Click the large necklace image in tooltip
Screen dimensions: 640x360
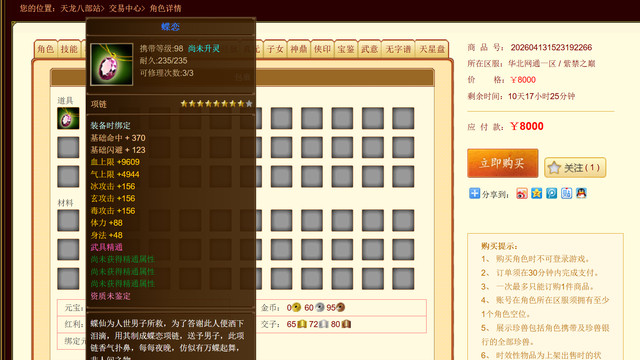pos(111,64)
